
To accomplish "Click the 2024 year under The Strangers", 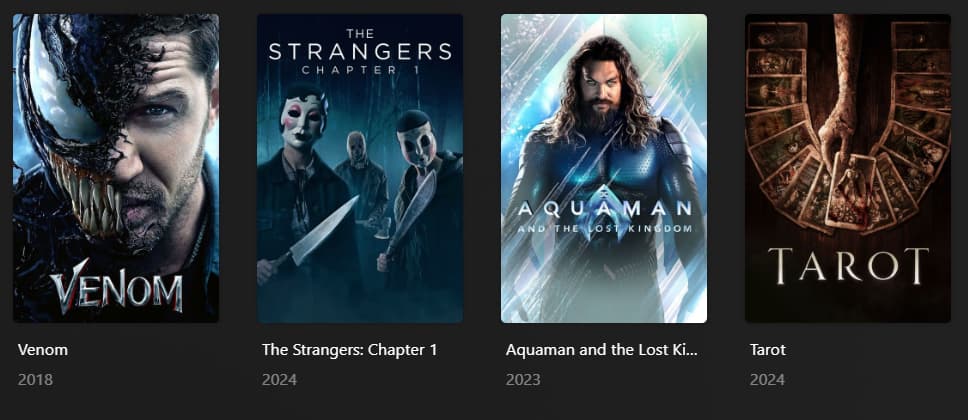I will (279, 379).
